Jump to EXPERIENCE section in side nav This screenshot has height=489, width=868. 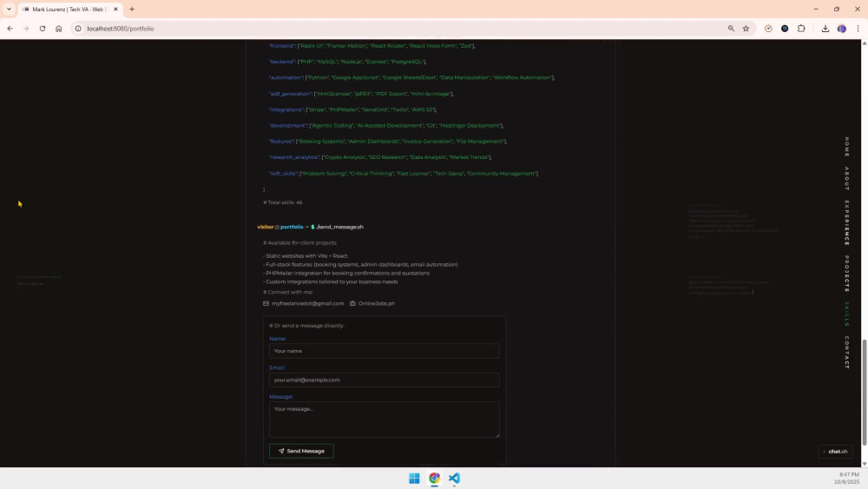(846, 223)
